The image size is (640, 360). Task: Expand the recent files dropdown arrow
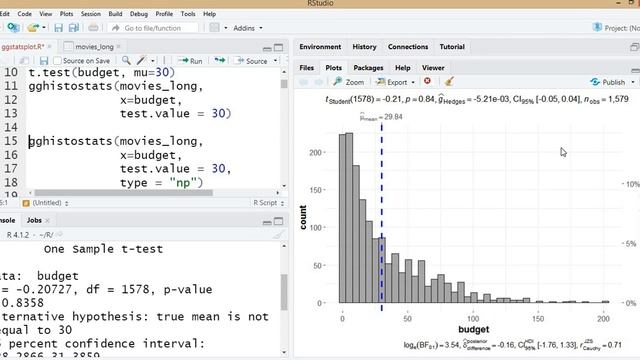pyautogui.click(x=44, y=28)
